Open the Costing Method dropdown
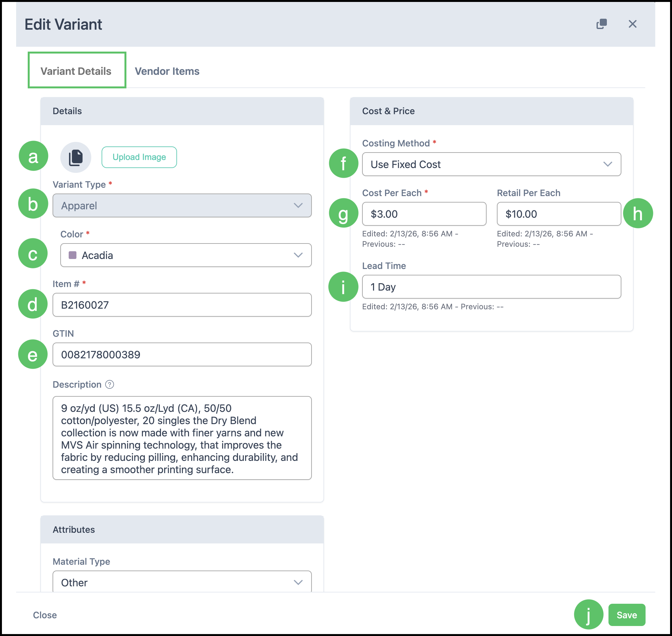The height and width of the screenshot is (636, 672). 491,164
